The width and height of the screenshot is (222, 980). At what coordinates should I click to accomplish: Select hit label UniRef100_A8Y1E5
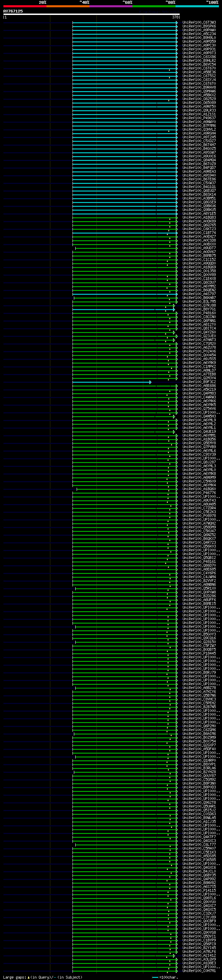click(x=199, y=213)
